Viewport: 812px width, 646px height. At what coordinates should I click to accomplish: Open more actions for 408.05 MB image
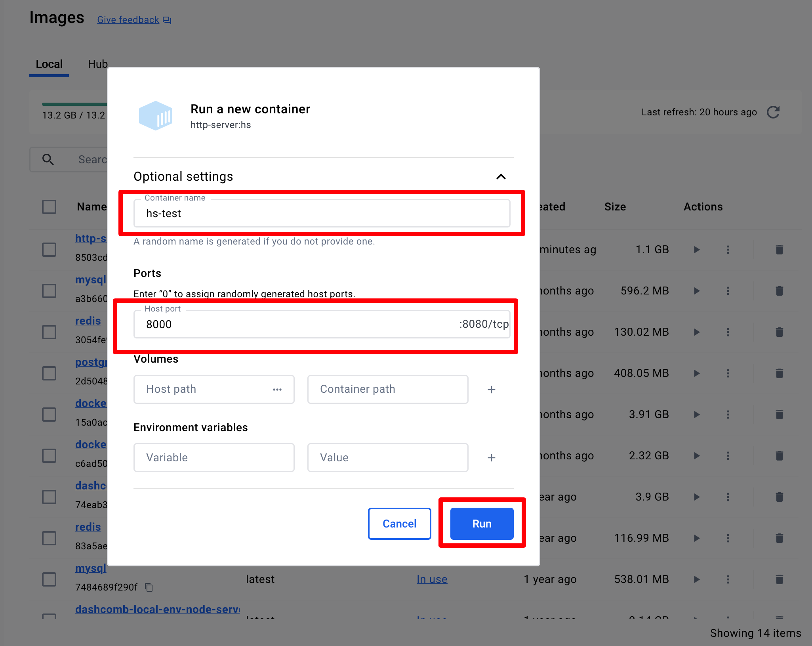tap(728, 373)
